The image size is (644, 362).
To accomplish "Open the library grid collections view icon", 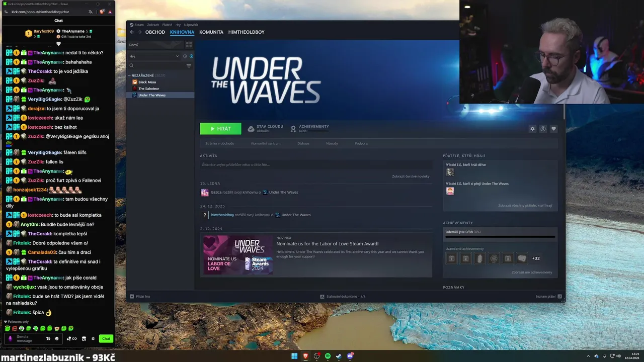I will [x=189, y=45].
